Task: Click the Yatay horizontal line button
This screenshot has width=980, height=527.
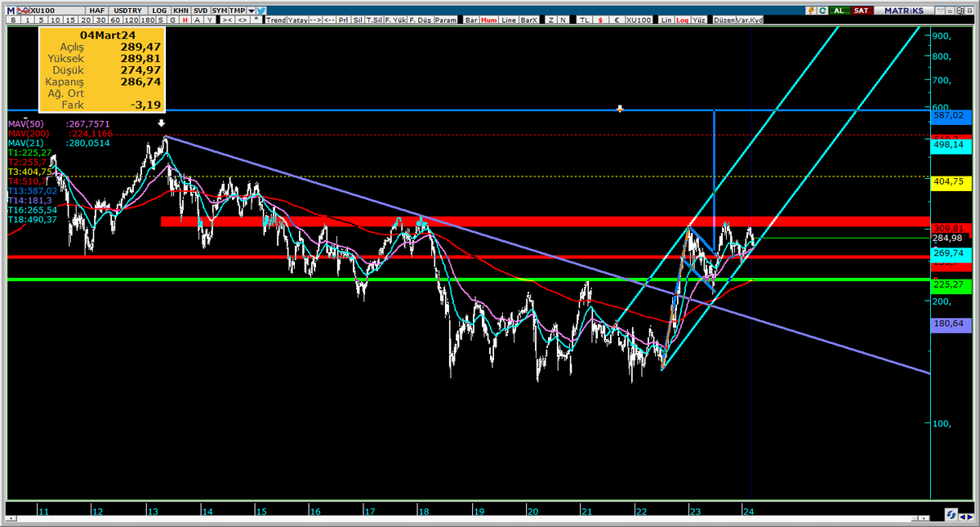Action: (x=297, y=20)
